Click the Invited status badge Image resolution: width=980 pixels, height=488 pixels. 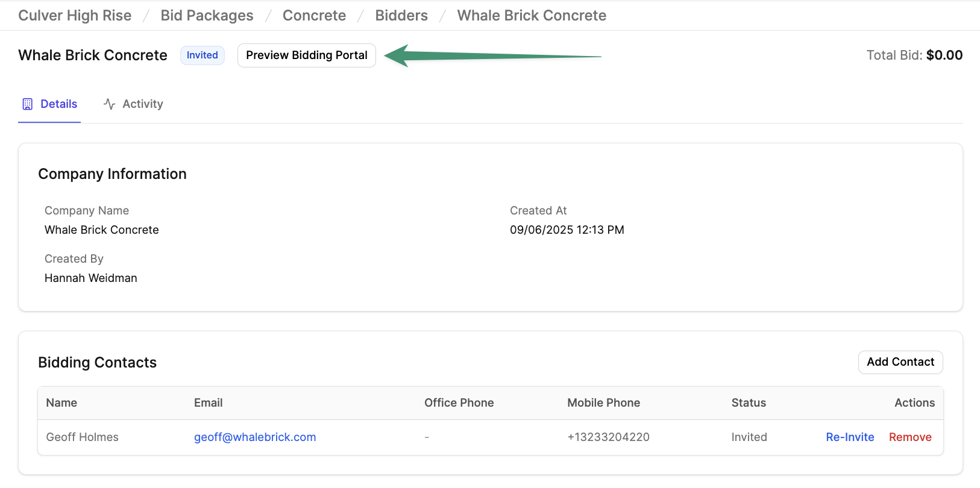tap(203, 55)
